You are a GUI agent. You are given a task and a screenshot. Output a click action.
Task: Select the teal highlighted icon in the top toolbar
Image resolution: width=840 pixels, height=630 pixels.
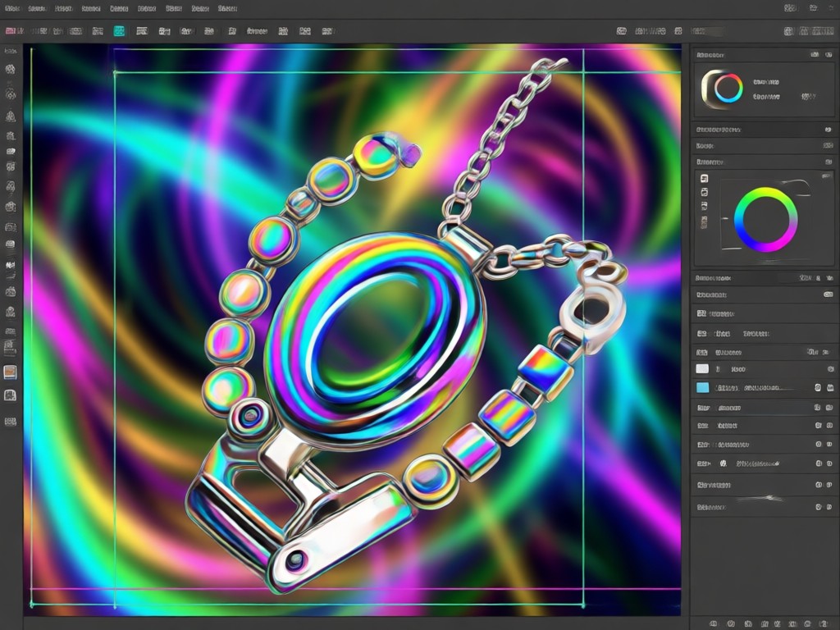[119, 31]
